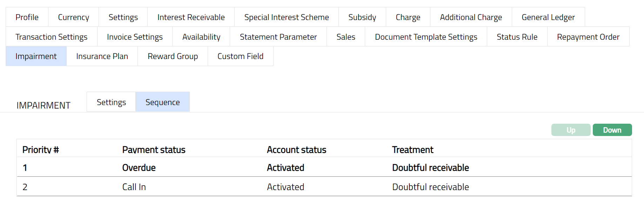The width and height of the screenshot is (644, 208).
Task: Open the Additional Charge tab
Action: click(x=471, y=17)
